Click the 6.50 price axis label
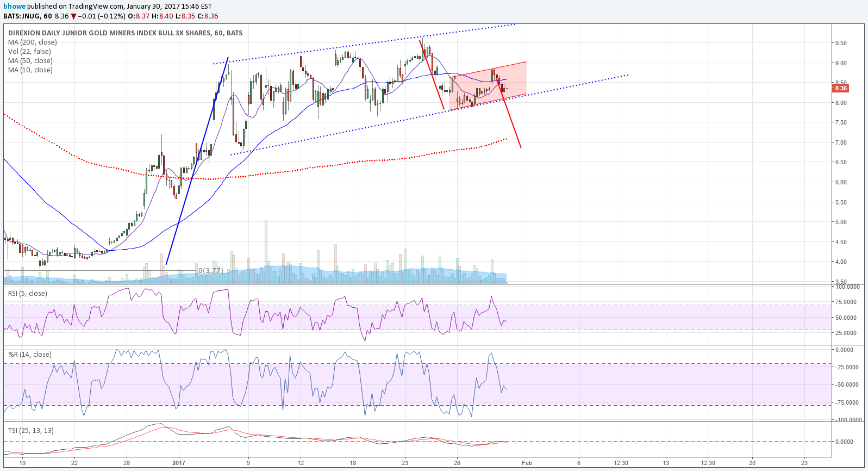The height and width of the screenshot is (471, 868). click(x=841, y=162)
